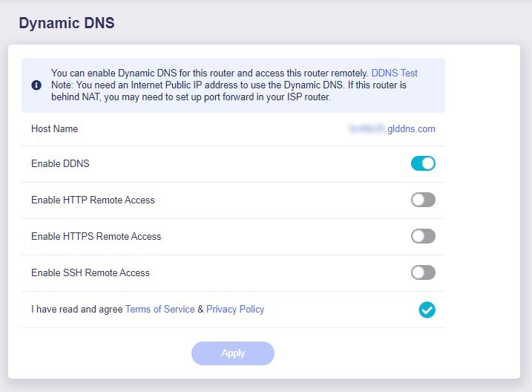Click the Dynamic DNS page heading
Image resolution: width=532 pixels, height=392 pixels.
click(67, 23)
